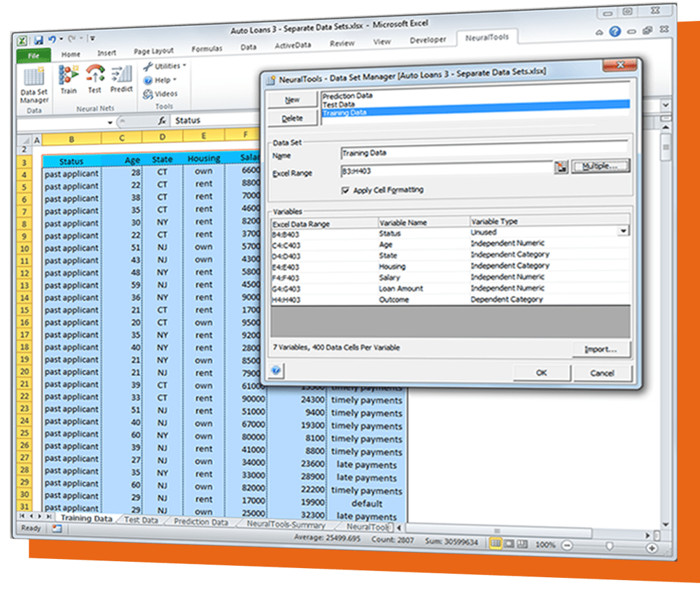Select the NeuralTools ribbon tab
700x601 pixels.
click(486, 38)
